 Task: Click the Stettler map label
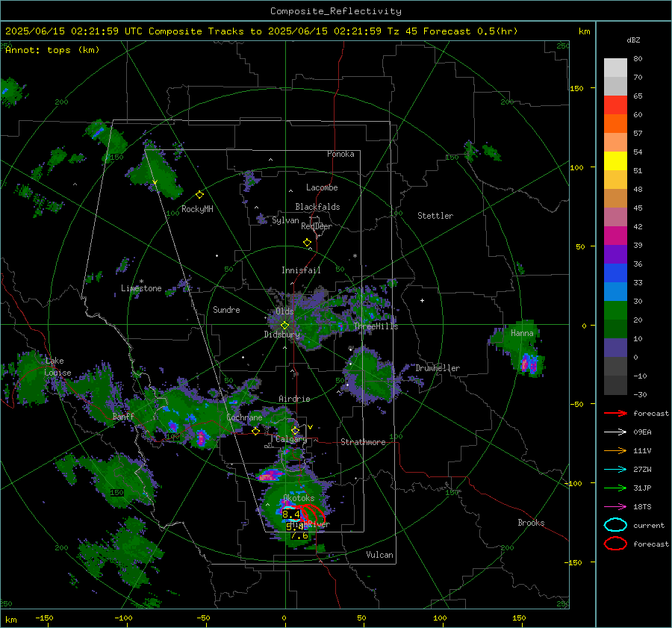[435, 216]
